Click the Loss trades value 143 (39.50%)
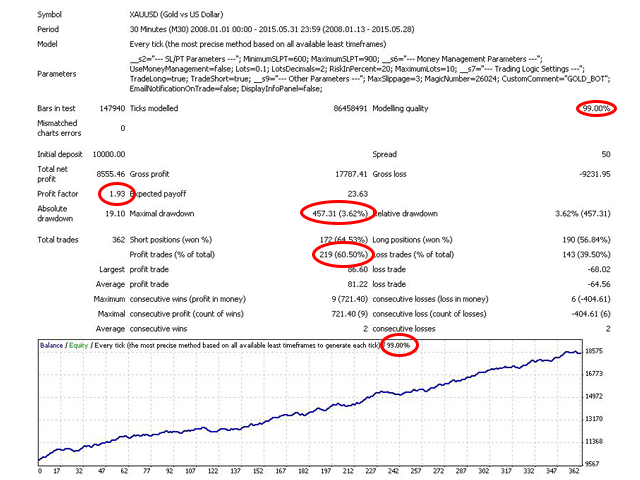Screen dimensions: 640x480 tap(586, 255)
